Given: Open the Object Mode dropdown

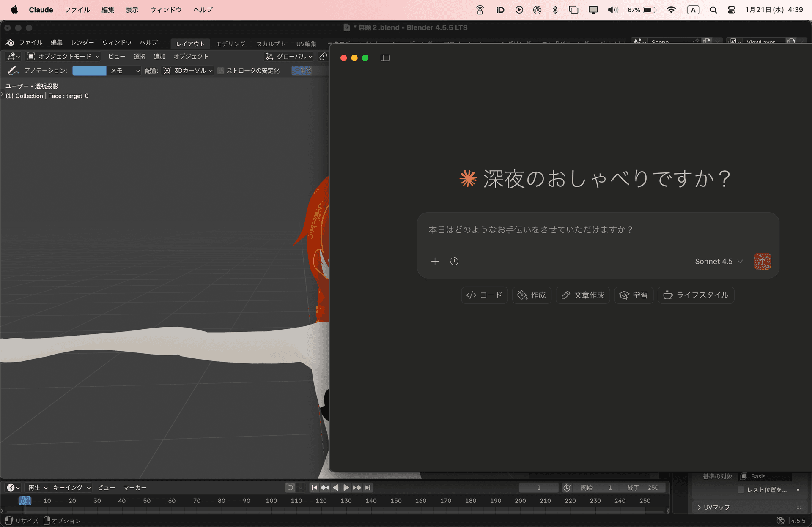Looking at the screenshot, I should [63, 56].
